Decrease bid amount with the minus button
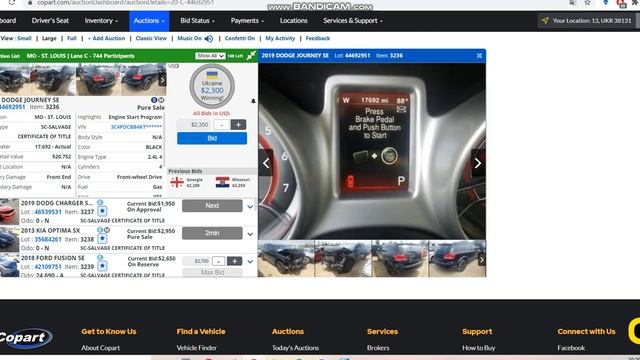The height and width of the screenshot is (360, 640). 222,125
